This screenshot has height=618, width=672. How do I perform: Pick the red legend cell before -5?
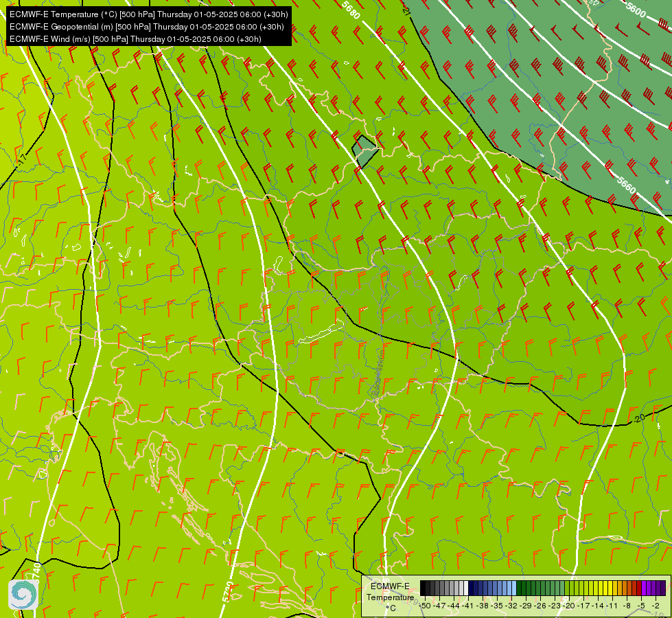639,588
